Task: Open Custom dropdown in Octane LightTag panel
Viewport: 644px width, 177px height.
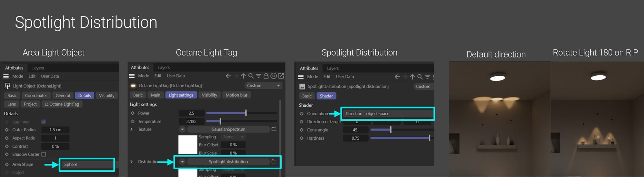Action: (x=263, y=86)
